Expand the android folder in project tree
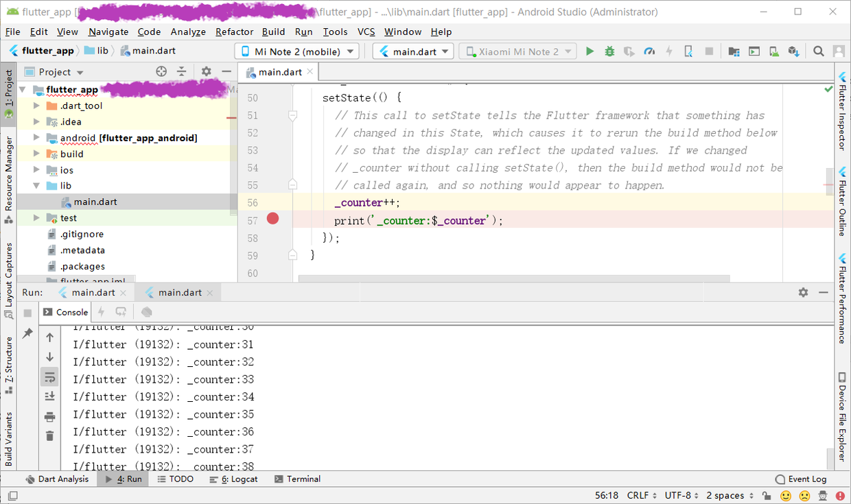Viewport: 851px width, 504px height. 37,138
